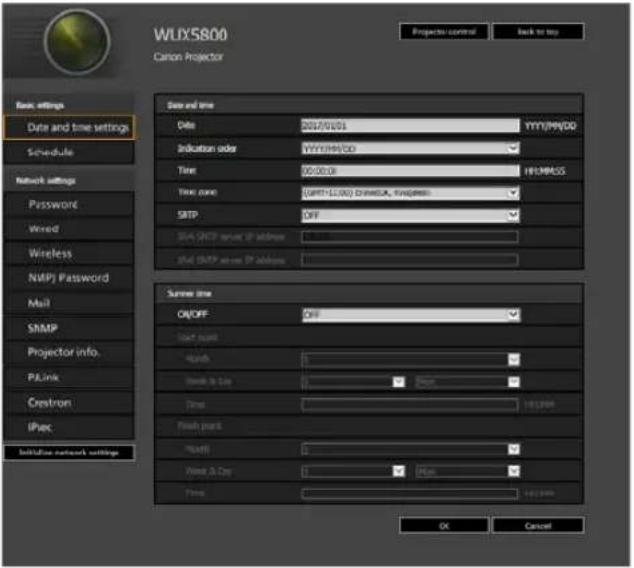Open the SNTP on/off dropdown
The width and height of the screenshot is (634, 568).
click(x=410, y=215)
